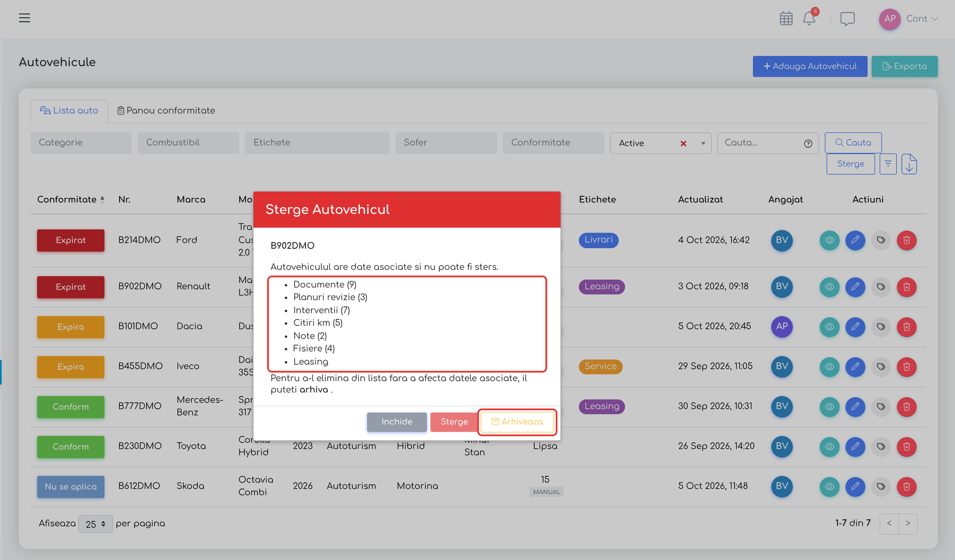The height and width of the screenshot is (560, 955).
Task: Change the rows per pagina selector
Action: (x=95, y=524)
